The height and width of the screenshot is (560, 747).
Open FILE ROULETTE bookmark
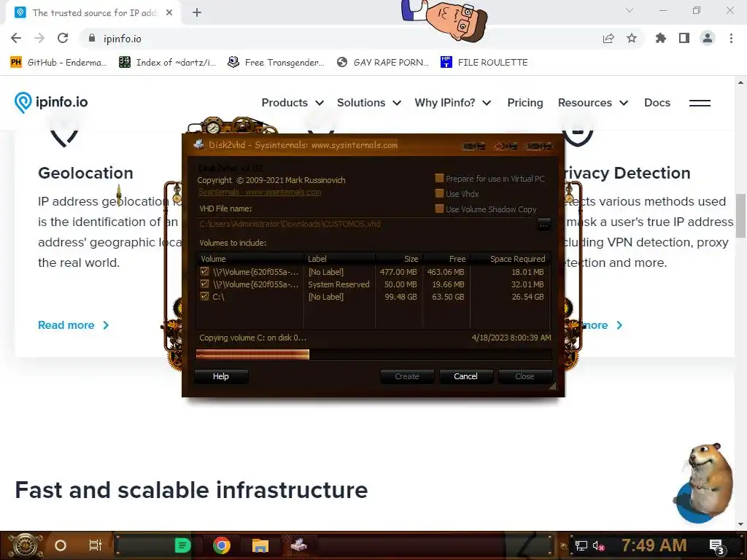(484, 63)
